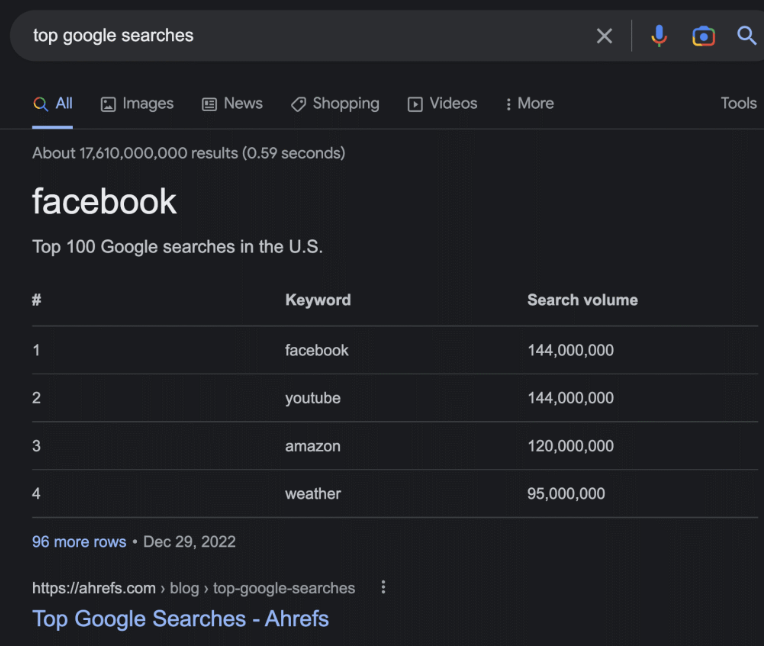Viewport: 764px width, 646px height.
Task: Select the Shopping tag icon
Action: coord(298,104)
